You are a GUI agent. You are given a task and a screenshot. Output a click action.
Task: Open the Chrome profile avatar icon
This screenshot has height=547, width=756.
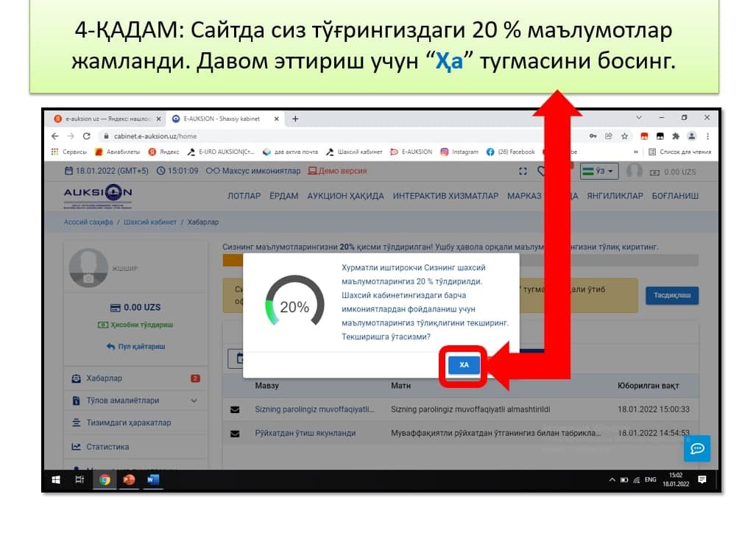click(692, 136)
